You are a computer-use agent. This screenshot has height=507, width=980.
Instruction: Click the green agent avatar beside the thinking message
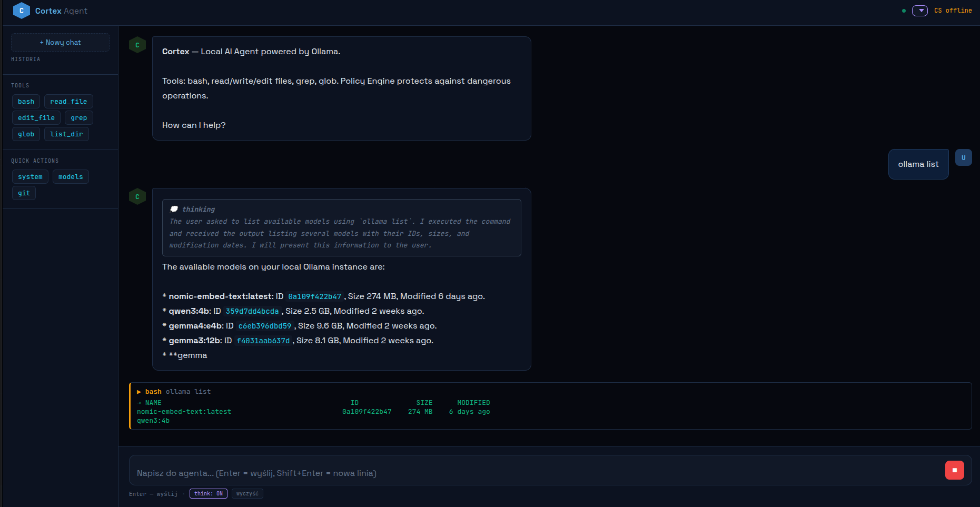(x=137, y=196)
